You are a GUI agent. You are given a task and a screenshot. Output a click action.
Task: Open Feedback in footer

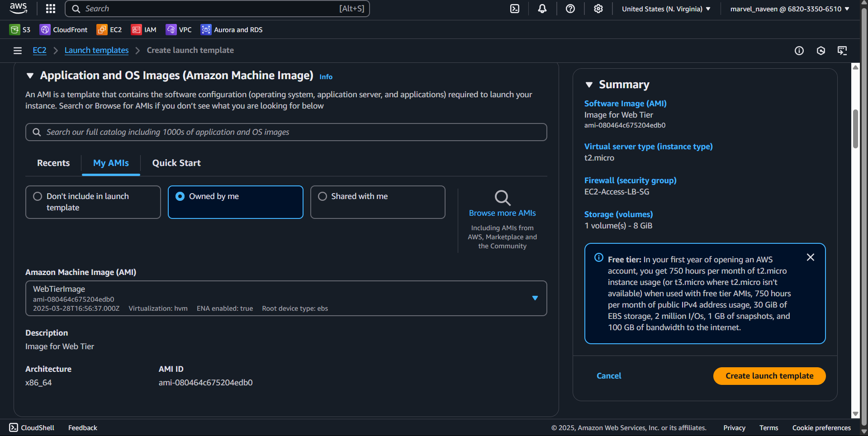83,428
